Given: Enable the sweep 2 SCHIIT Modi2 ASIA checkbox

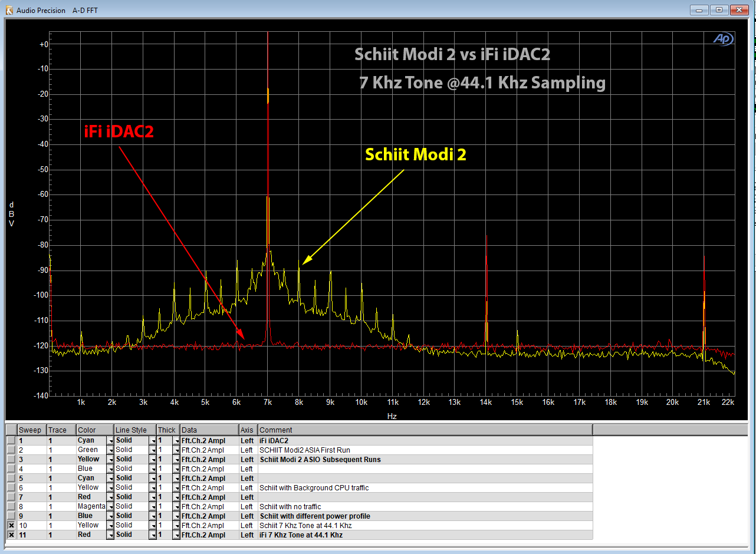Looking at the screenshot, I should coord(11,450).
